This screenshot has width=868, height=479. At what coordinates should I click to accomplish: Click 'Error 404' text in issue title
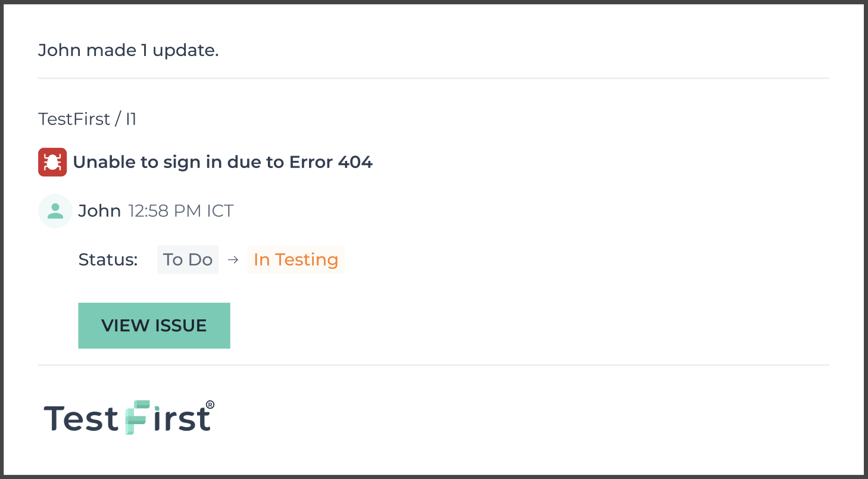[331, 162]
